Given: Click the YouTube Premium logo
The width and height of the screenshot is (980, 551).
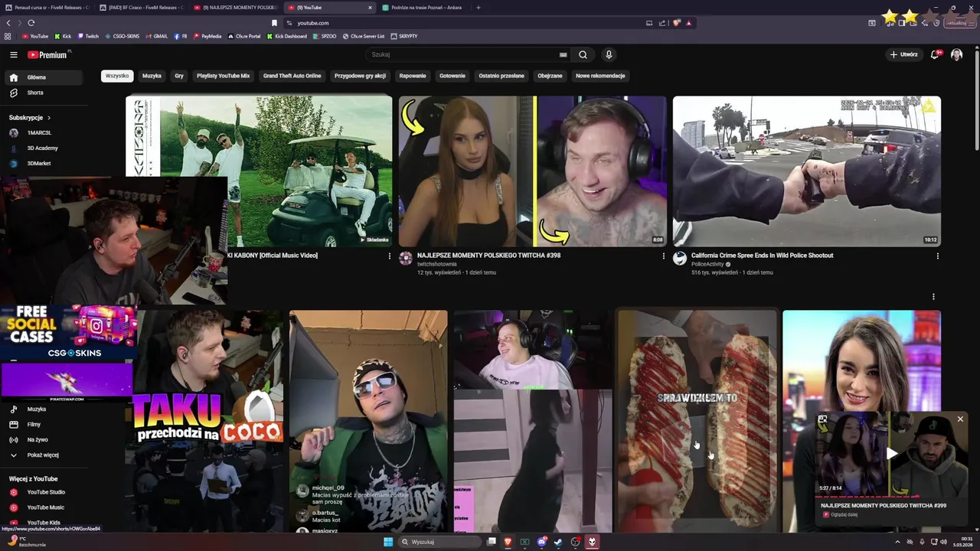Looking at the screenshot, I should pos(47,54).
